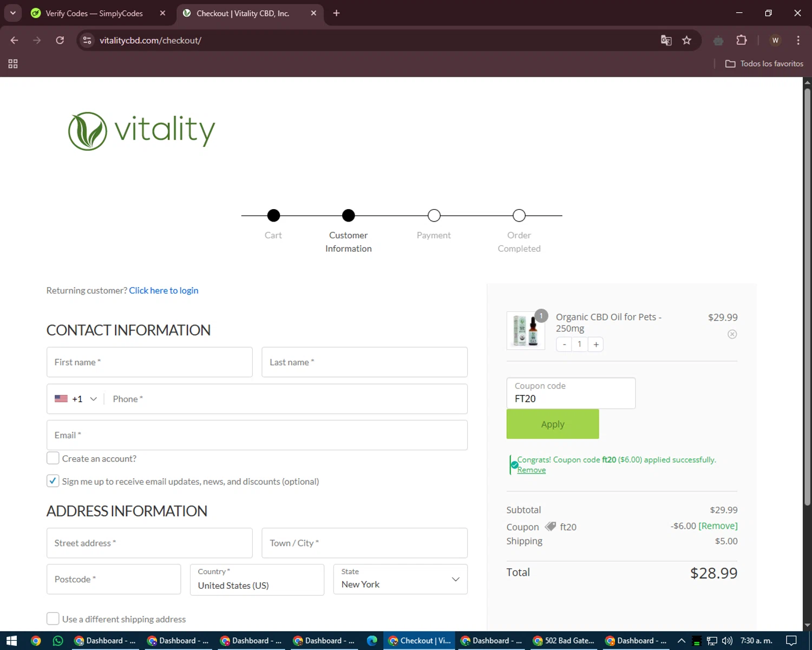This screenshot has width=812, height=650.
Task: Check the Create an account checkbox
Action: coord(53,458)
